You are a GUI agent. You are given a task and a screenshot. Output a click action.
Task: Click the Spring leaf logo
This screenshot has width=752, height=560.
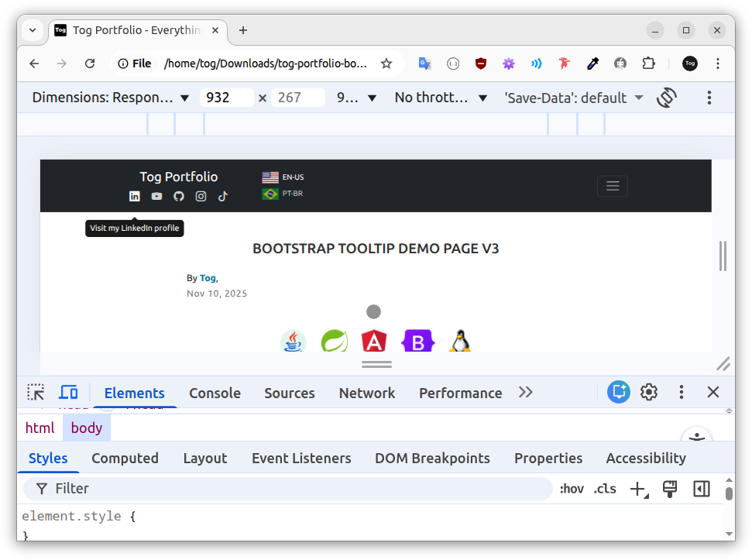tap(335, 341)
